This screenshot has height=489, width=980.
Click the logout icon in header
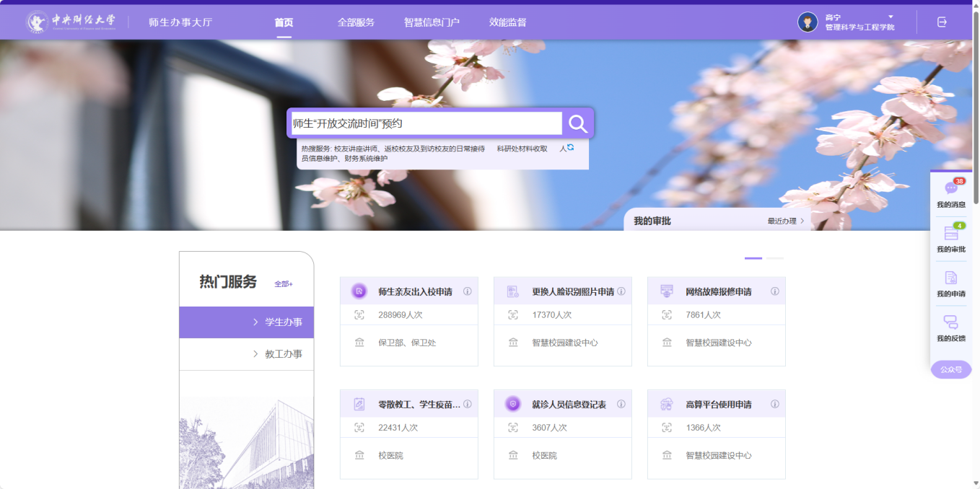[942, 22]
